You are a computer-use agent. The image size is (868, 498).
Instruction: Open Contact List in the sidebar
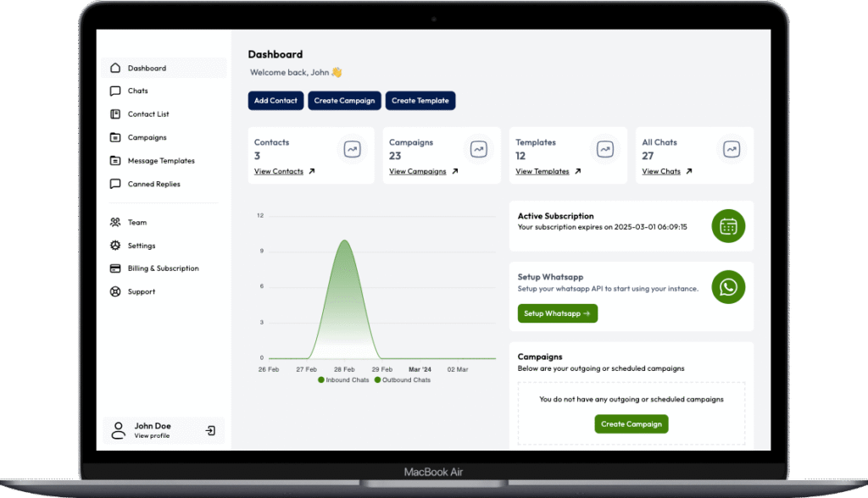coord(148,114)
